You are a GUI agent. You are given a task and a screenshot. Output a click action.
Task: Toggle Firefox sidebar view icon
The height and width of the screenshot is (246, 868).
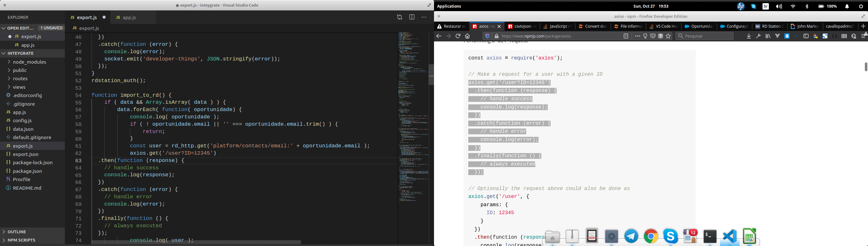click(806, 36)
